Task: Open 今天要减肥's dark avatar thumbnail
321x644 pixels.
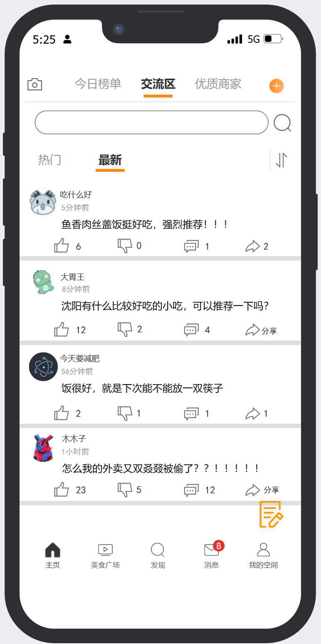Action: (43, 367)
